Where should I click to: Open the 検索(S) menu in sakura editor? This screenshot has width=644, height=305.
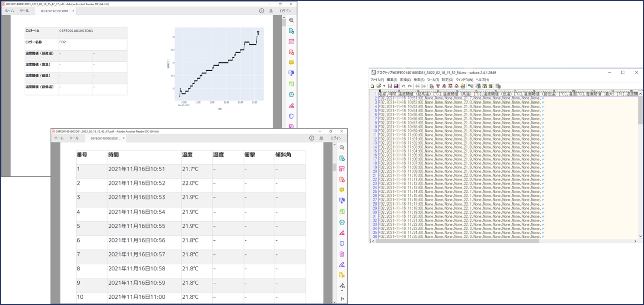point(419,80)
